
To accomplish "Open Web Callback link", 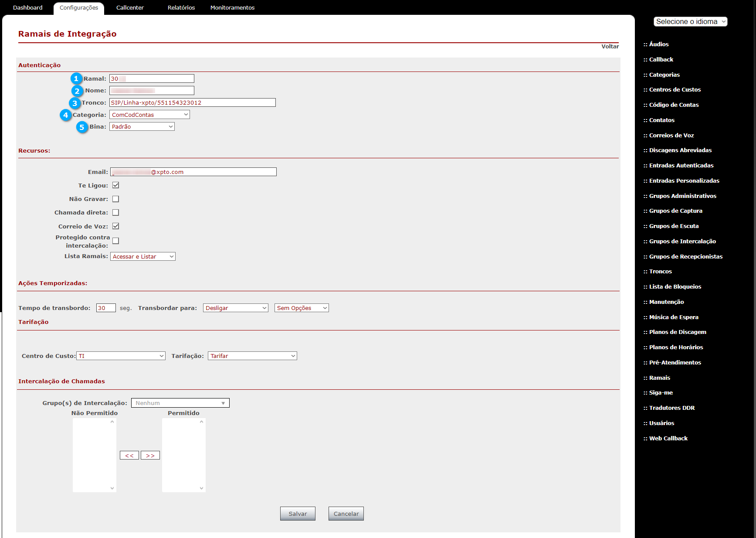I will pos(668,438).
